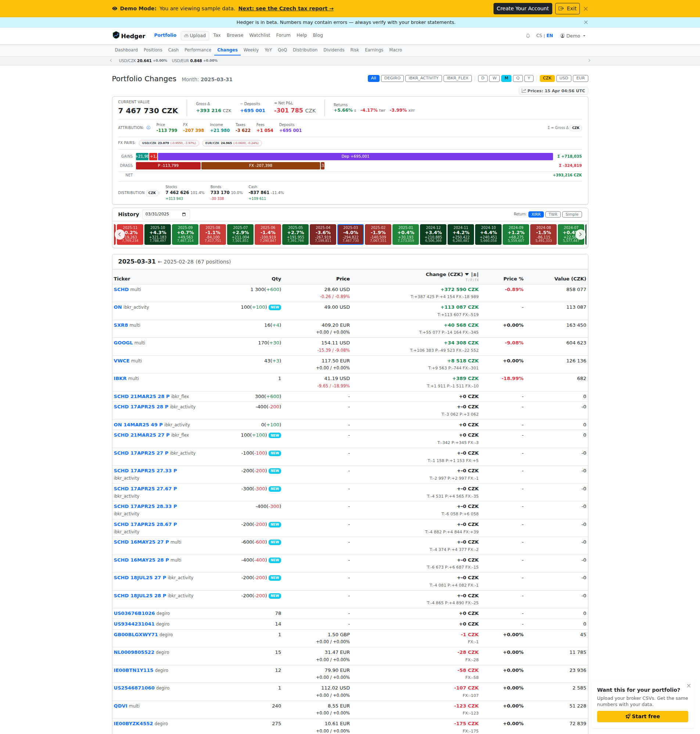
Task: Open the Dividends tab
Action: pyautogui.click(x=334, y=50)
